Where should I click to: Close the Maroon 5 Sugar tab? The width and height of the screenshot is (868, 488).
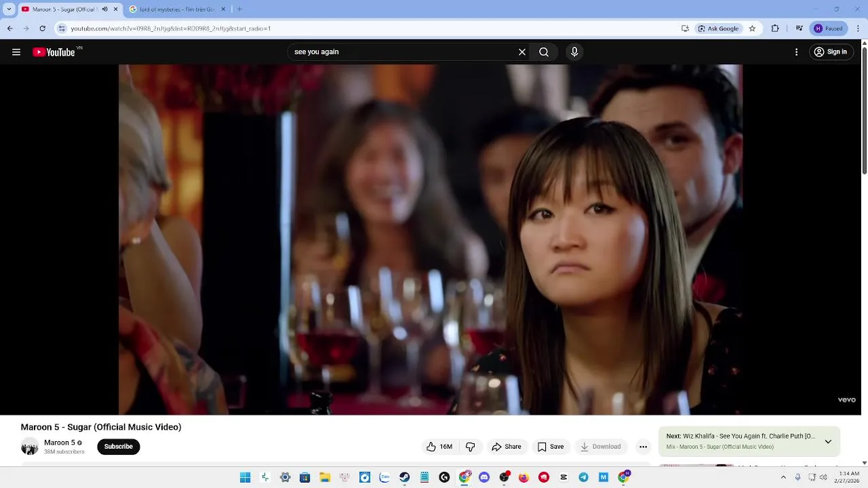pyautogui.click(x=115, y=9)
